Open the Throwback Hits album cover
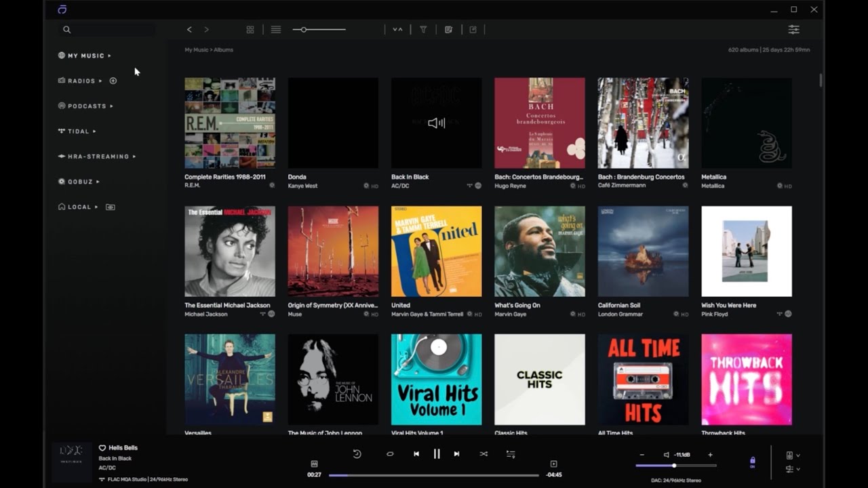This screenshot has height=488, width=868. [x=747, y=380]
